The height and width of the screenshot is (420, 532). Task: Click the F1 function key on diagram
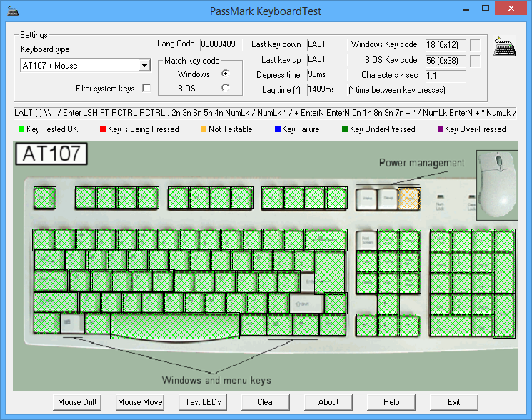click(x=85, y=198)
